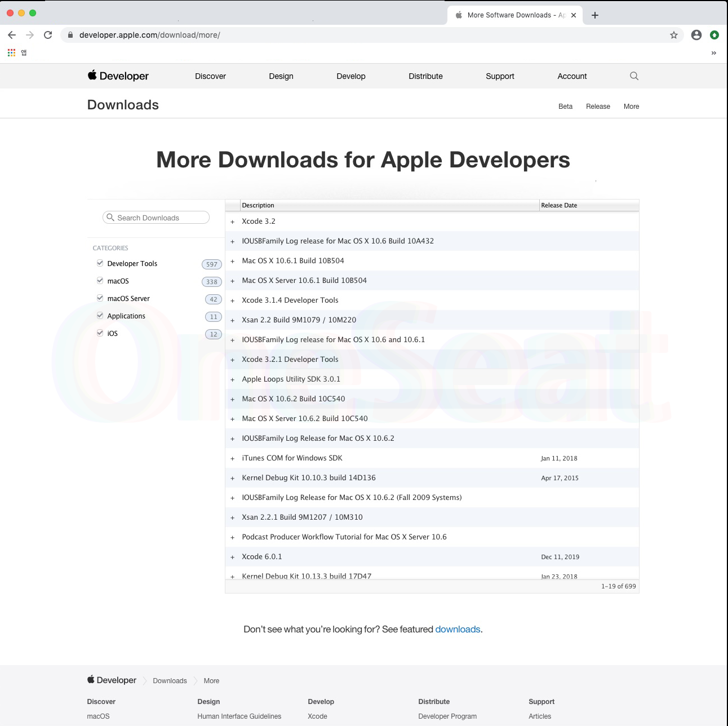Click the Dec 11, 2019 release date

click(560, 557)
